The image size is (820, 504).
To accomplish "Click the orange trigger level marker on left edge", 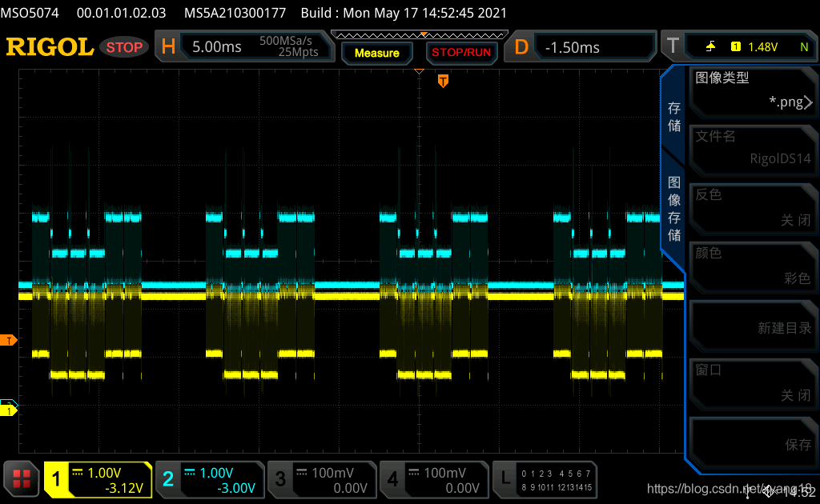I will pyautogui.click(x=8, y=341).
